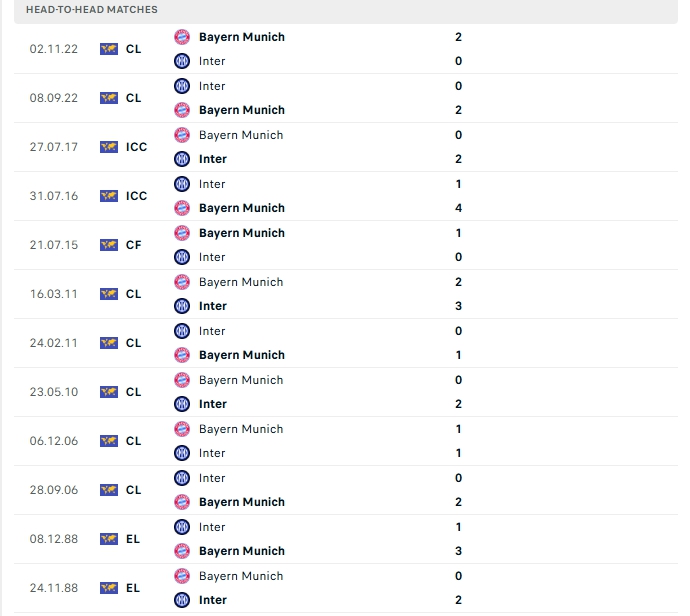Open Inter name in 08.12.88 match

[212, 527]
